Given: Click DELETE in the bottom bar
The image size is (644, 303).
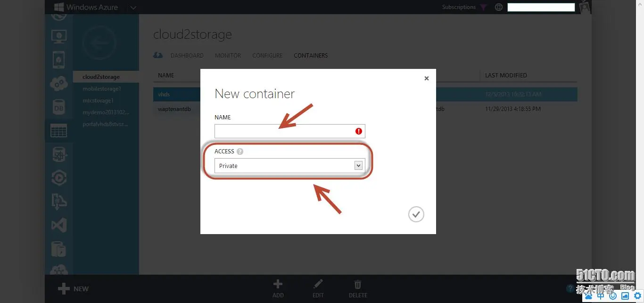Looking at the screenshot, I should click(x=358, y=289).
